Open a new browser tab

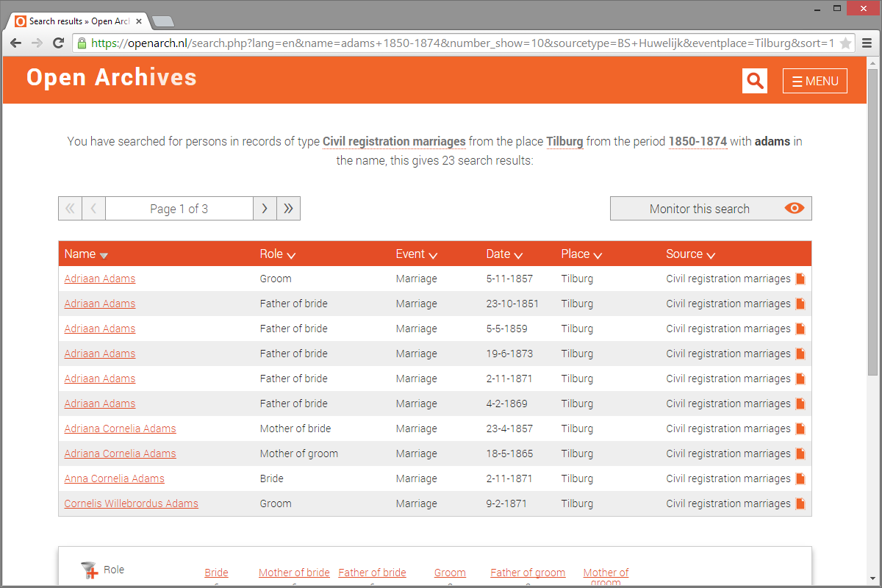163,21
